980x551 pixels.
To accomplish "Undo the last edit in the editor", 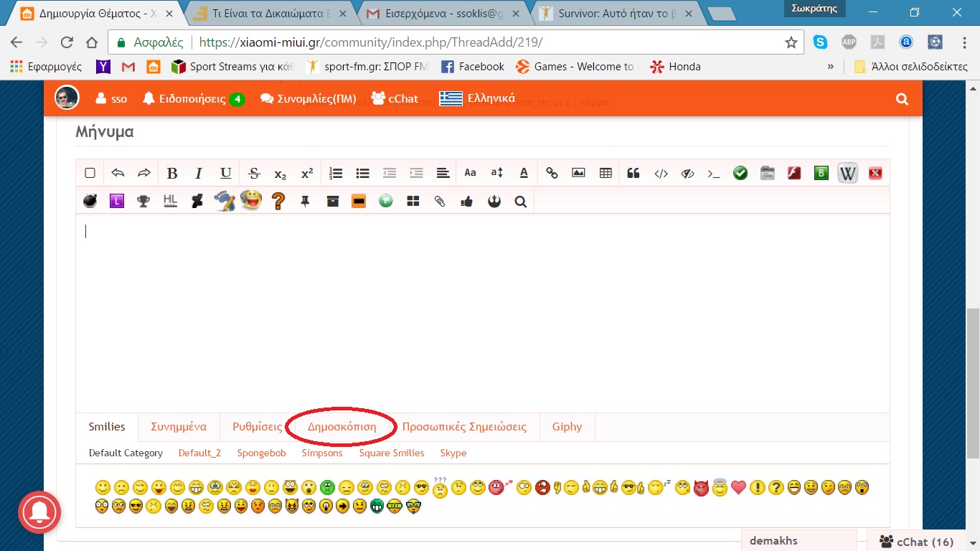I will coord(118,173).
